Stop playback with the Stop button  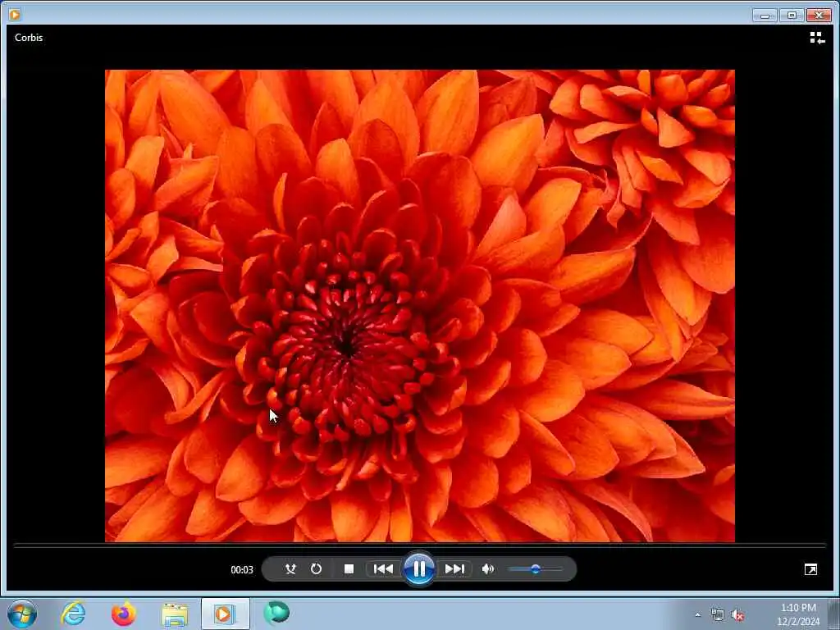(349, 569)
